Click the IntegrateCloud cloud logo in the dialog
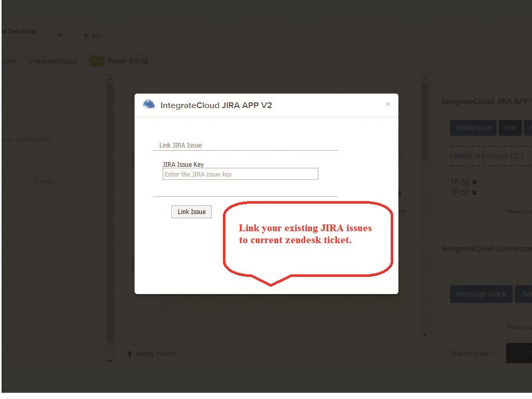Image resolution: width=532 pixels, height=399 pixels. (149, 104)
